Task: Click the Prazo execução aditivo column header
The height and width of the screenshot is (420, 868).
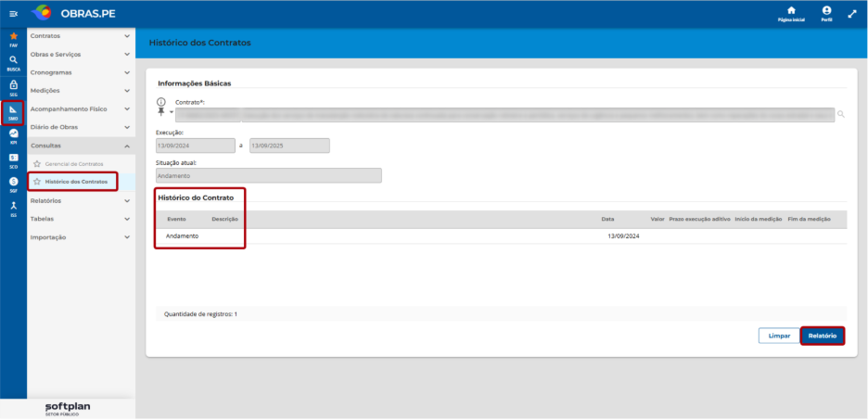Action: coord(700,219)
